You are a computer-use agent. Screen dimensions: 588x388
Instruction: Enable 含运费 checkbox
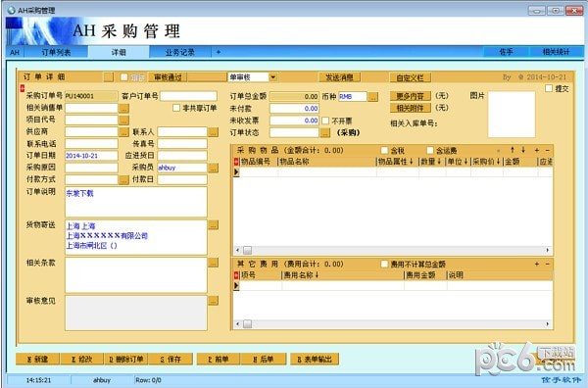(430, 150)
